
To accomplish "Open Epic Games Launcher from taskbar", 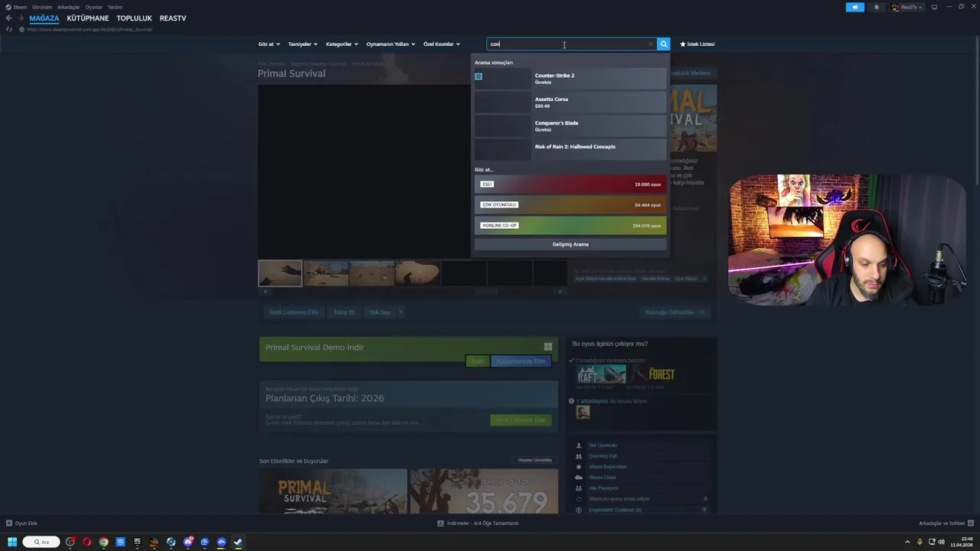I will pyautogui.click(x=137, y=542).
